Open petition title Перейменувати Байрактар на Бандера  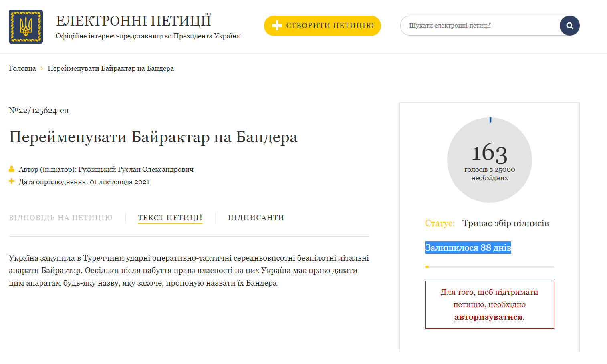[x=153, y=137]
